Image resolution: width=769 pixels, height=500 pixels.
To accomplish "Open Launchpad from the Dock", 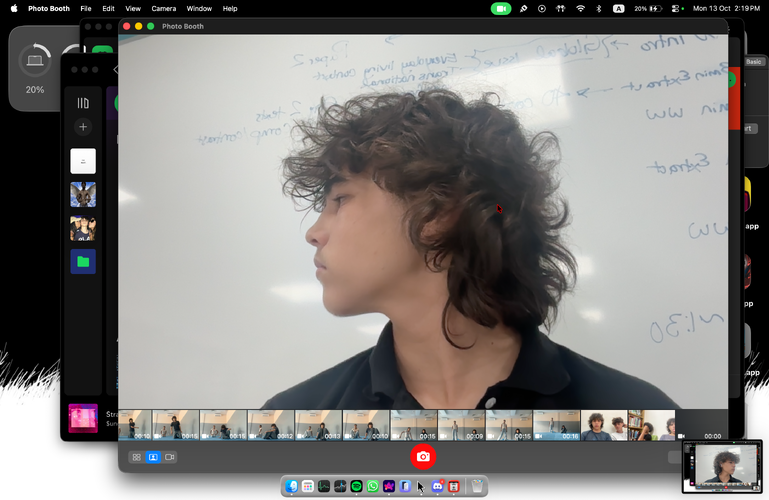I will coord(308,486).
